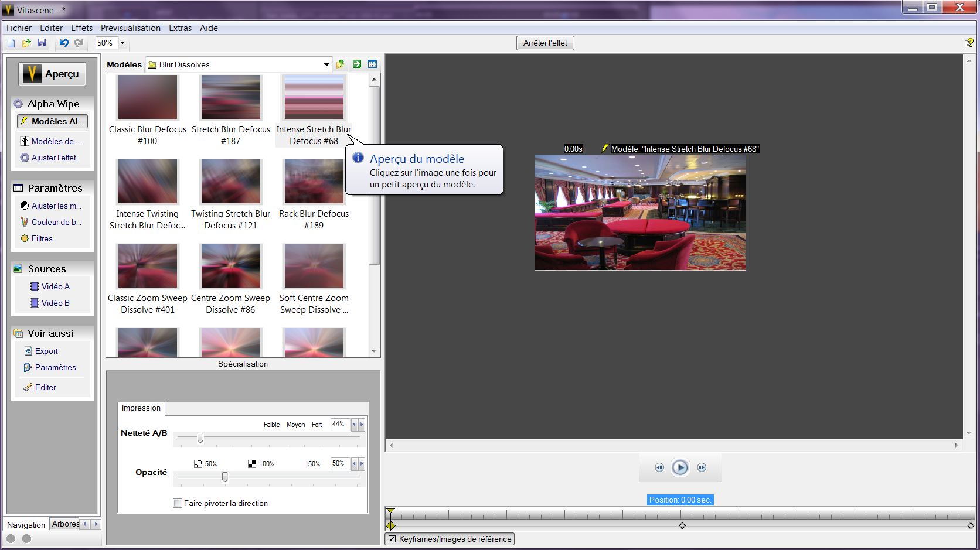Select Classic Zoom Sweep Dissolve #401 thumbnail
This screenshot has height=550, width=980.
click(x=148, y=266)
